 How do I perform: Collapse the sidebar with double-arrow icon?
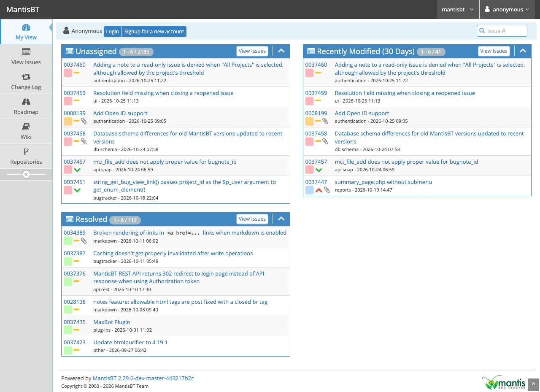[26, 174]
